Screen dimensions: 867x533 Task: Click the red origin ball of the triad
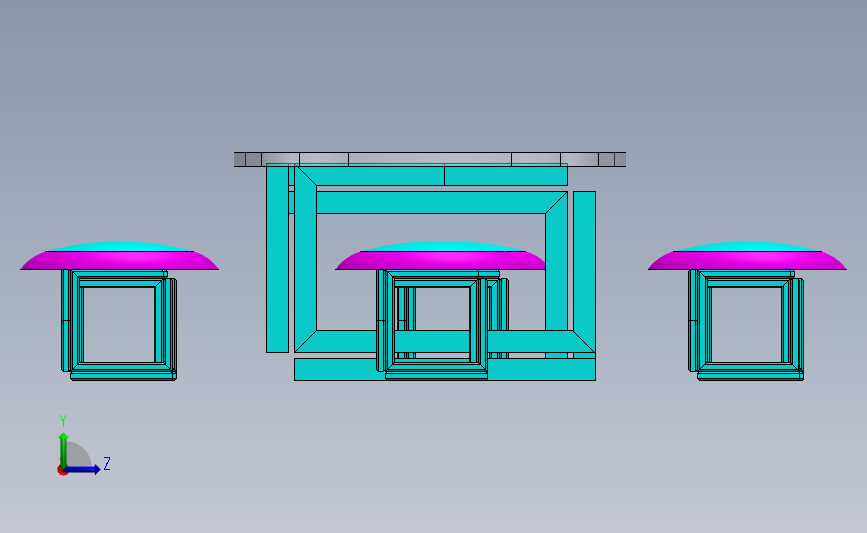tap(62, 471)
